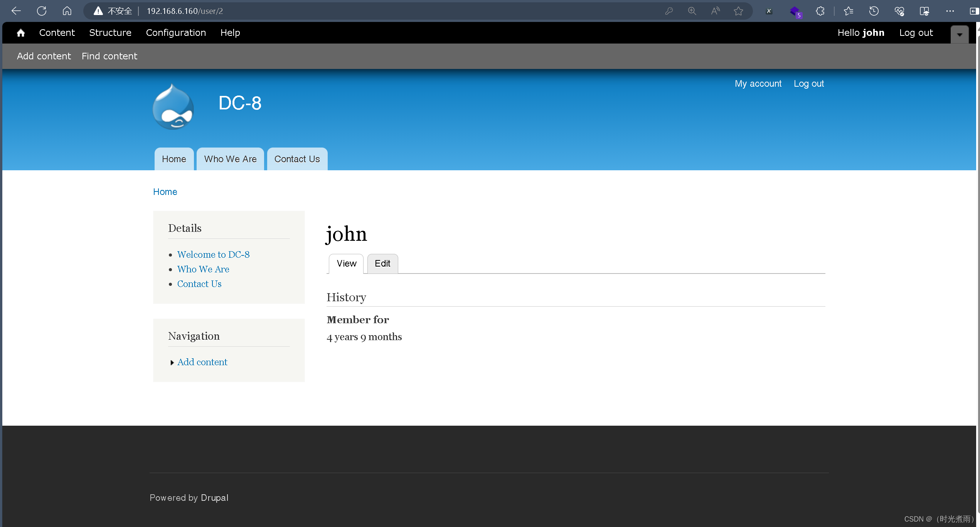Click the My account link
This screenshot has width=980, height=527.
point(758,84)
